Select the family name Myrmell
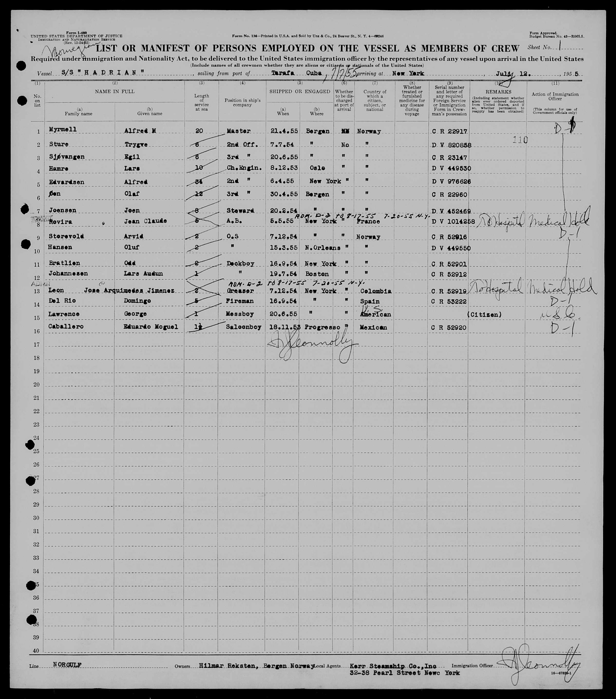616x699 pixels. [63, 130]
